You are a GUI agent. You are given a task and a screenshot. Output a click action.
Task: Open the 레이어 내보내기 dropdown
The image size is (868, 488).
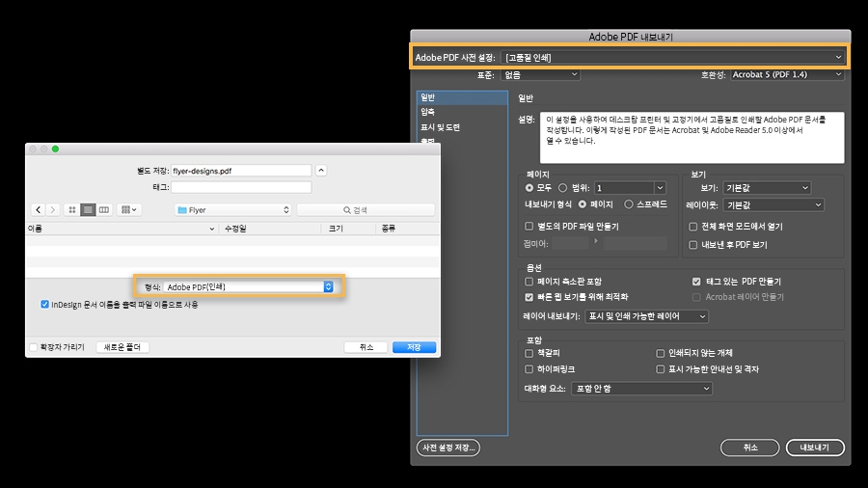pyautogui.click(x=646, y=316)
